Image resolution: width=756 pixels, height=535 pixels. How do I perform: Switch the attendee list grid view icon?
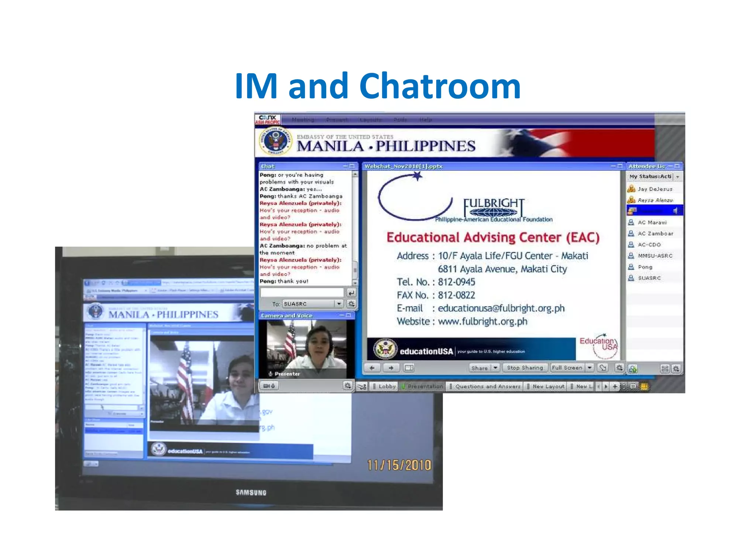click(665, 368)
